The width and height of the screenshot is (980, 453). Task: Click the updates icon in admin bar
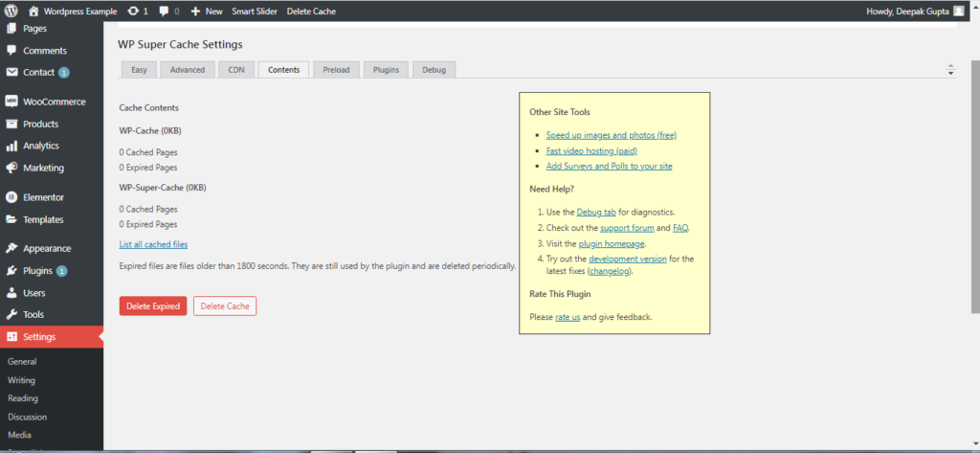click(131, 11)
